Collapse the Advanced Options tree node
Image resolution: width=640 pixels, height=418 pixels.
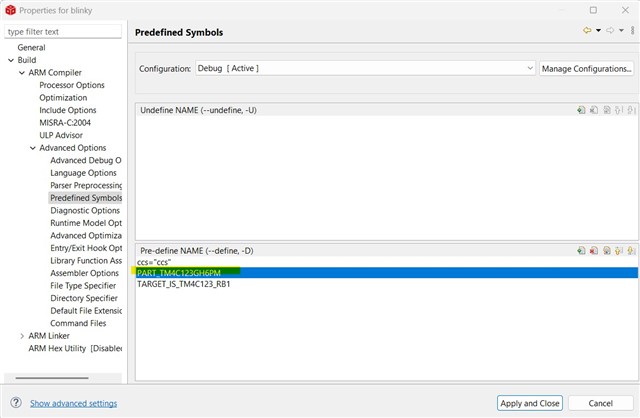click(33, 148)
